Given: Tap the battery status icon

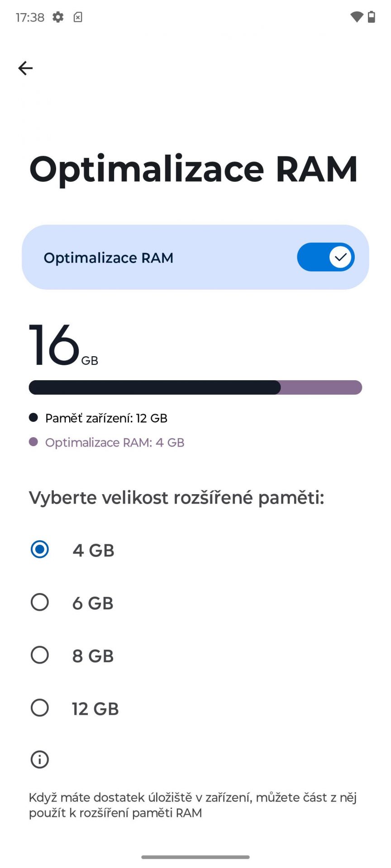Looking at the screenshot, I should 372,17.
